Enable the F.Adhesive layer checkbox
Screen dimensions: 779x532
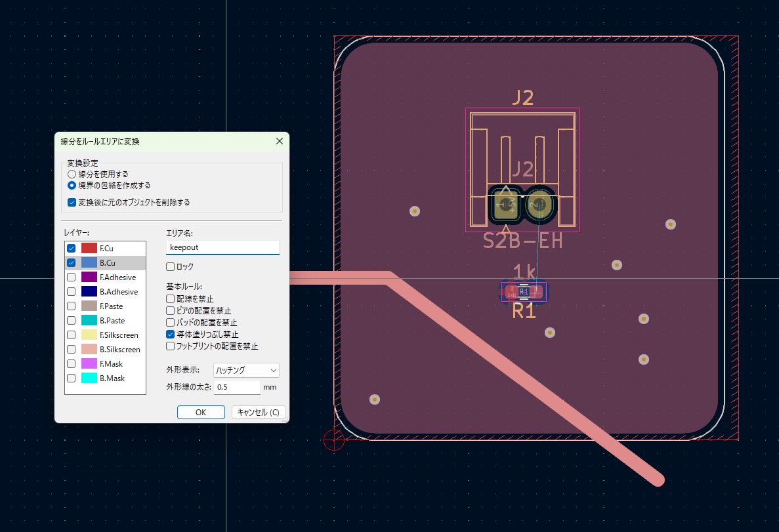click(x=72, y=277)
